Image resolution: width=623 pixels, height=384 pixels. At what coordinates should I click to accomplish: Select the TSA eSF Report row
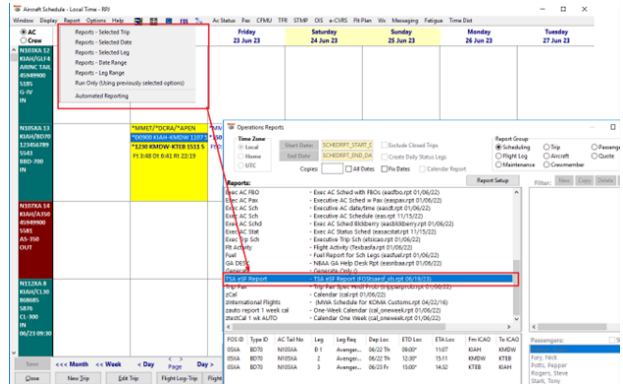pyautogui.click(x=369, y=279)
